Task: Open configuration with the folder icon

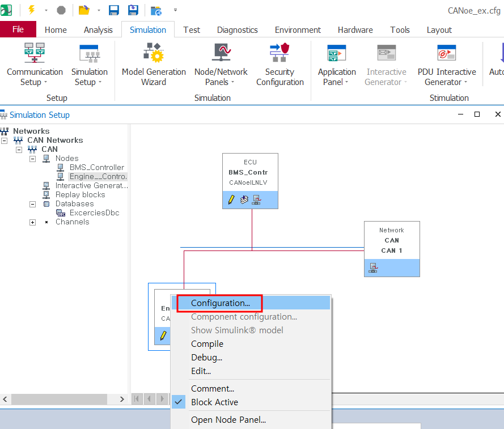Action: (84, 10)
